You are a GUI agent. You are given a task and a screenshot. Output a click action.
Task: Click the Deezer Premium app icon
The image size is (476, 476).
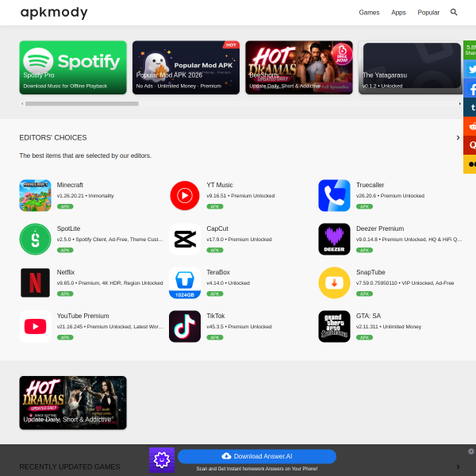(334, 240)
